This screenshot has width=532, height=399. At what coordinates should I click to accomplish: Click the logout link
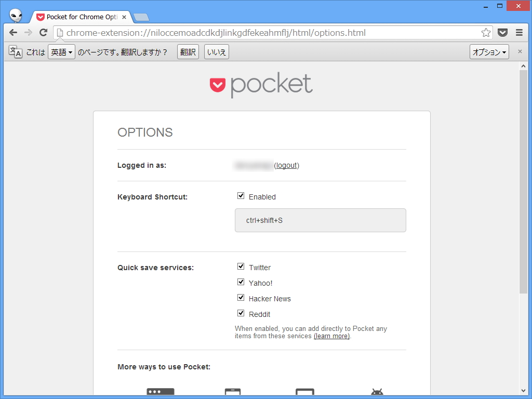pos(287,165)
